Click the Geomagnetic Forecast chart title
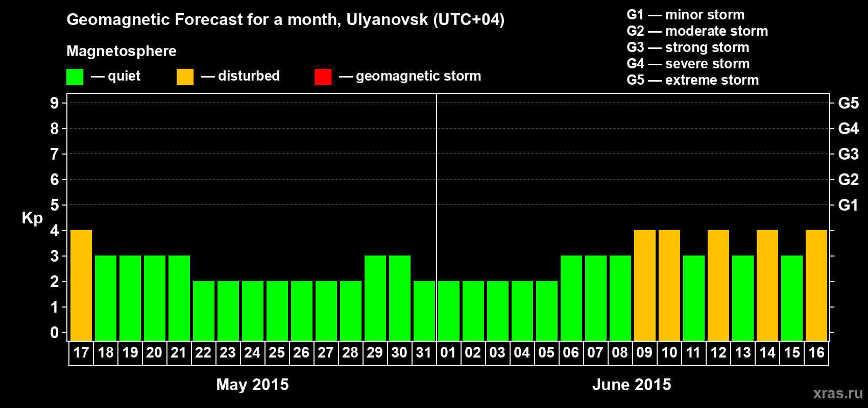Image resolution: width=868 pixels, height=408 pixels. click(285, 20)
